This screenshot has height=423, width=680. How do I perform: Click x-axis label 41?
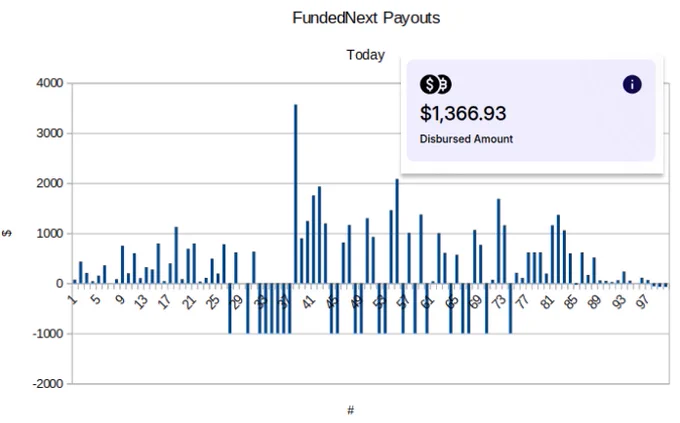coord(308,302)
